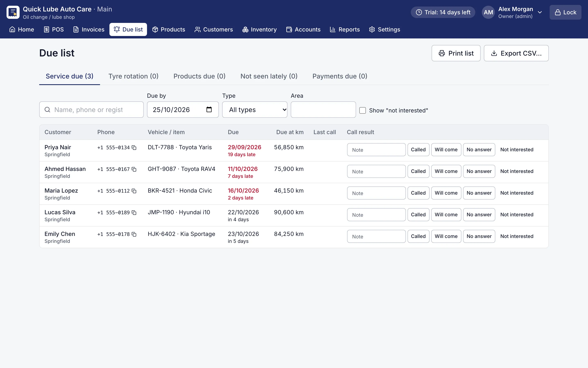Image resolution: width=588 pixels, height=368 pixels.
Task: Copy Maria Lopez's phone number
Action: 134,191
